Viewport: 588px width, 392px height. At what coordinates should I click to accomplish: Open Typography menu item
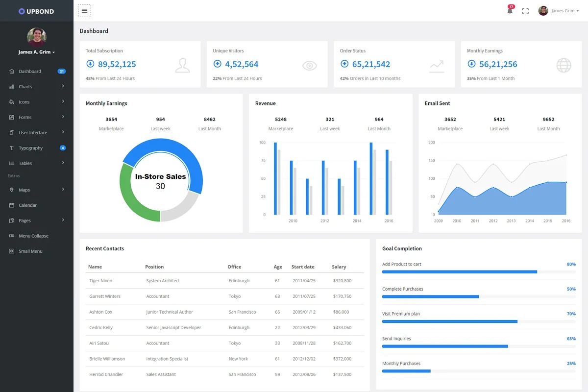pyautogui.click(x=30, y=148)
